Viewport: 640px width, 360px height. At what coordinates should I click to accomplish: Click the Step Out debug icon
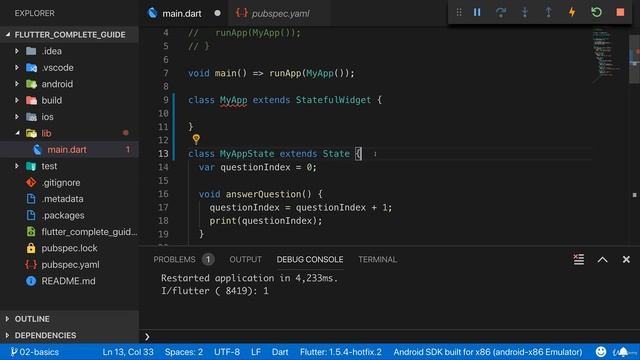click(x=549, y=13)
